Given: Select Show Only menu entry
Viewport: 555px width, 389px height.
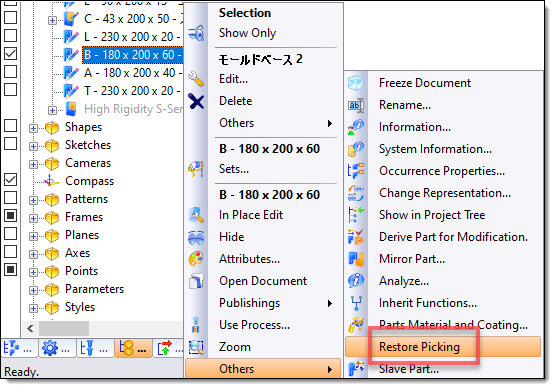Looking at the screenshot, I should [x=263, y=33].
